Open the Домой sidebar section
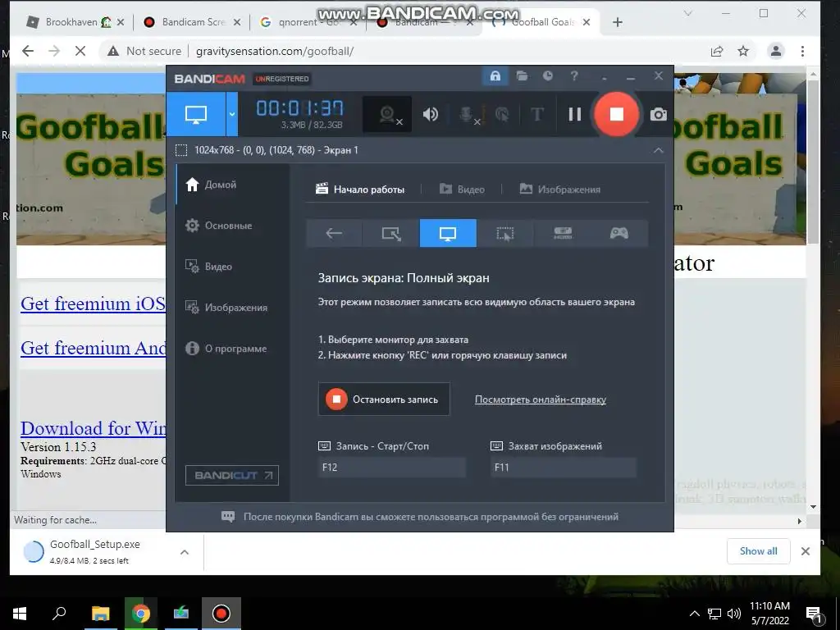 (x=232, y=185)
